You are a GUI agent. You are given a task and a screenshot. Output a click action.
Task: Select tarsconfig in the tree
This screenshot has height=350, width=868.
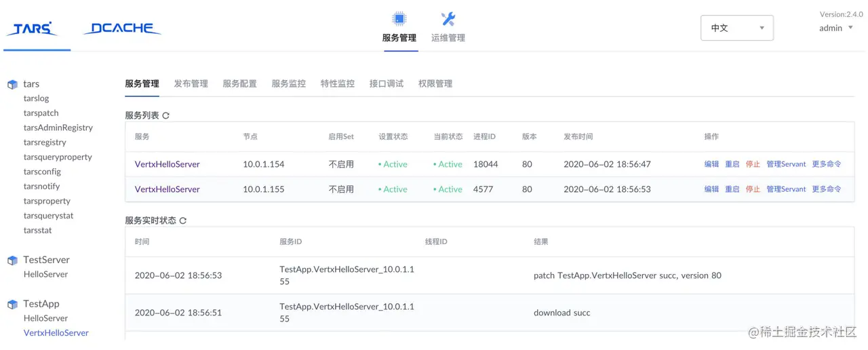[42, 172]
